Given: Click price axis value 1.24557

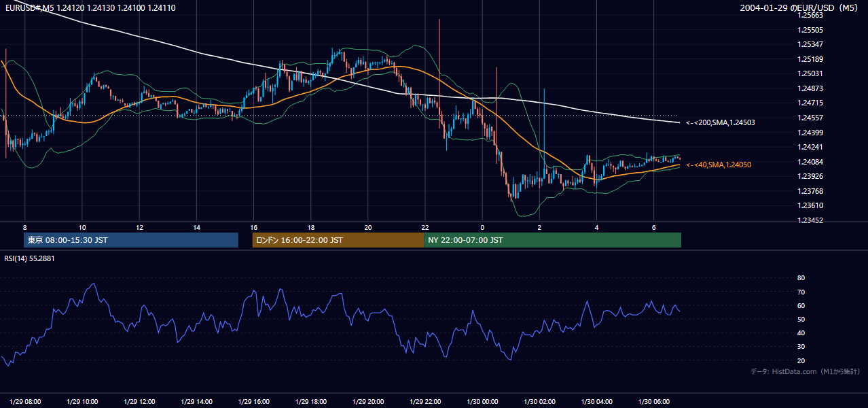Looking at the screenshot, I should point(811,118).
